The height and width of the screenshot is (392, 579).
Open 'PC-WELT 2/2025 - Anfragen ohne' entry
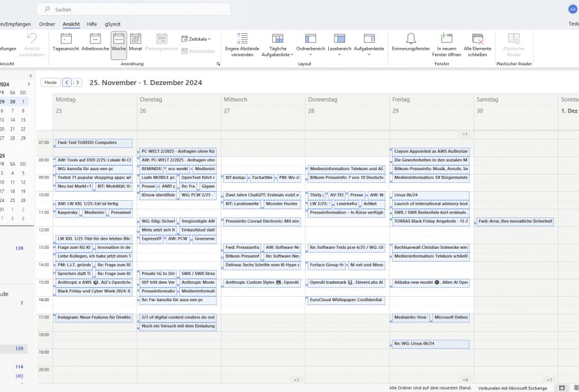[x=178, y=152]
